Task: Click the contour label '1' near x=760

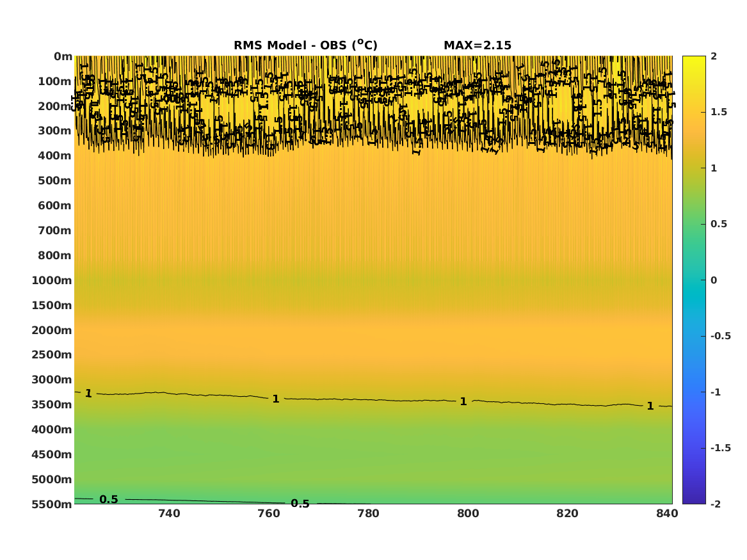Action: (x=275, y=399)
